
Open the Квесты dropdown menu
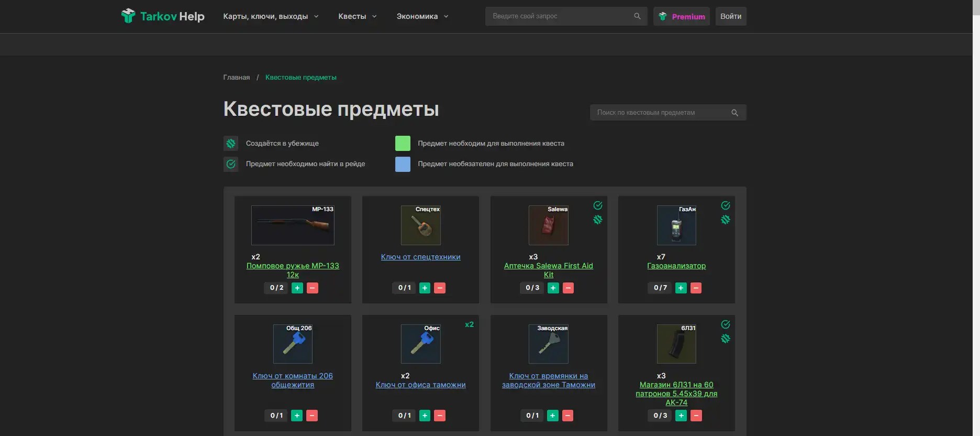coord(358,16)
